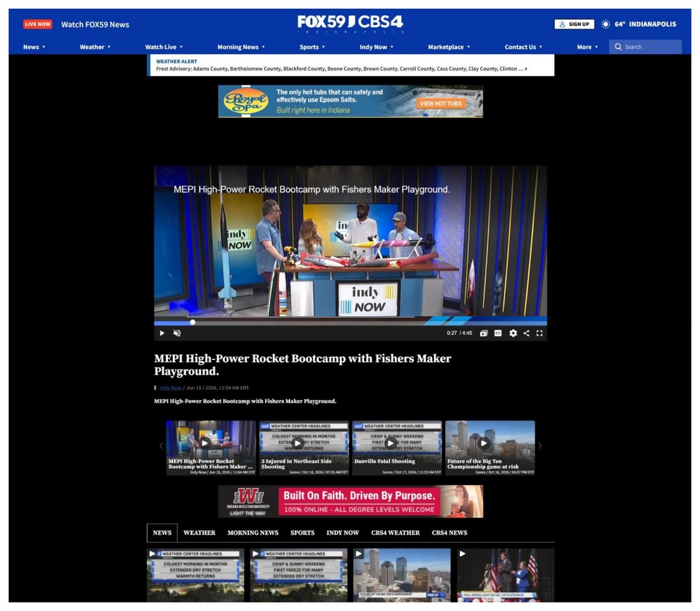Open the Indy Now category link
This screenshot has height=611, width=700.
[170, 387]
